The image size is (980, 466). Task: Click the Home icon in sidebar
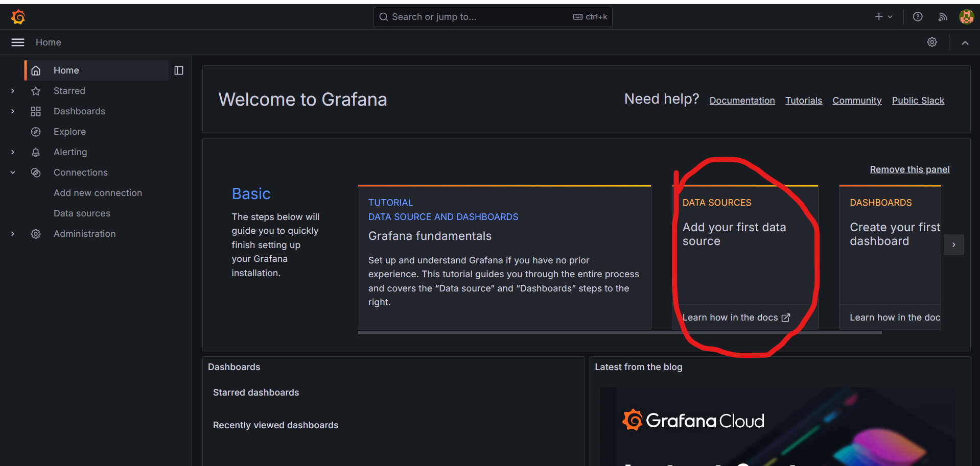[x=36, y=70]
